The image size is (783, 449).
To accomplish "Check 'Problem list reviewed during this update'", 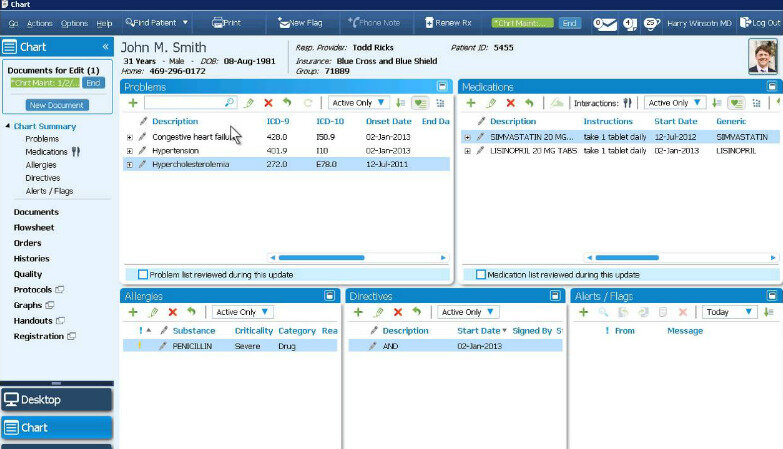I will tap(143, 274).
